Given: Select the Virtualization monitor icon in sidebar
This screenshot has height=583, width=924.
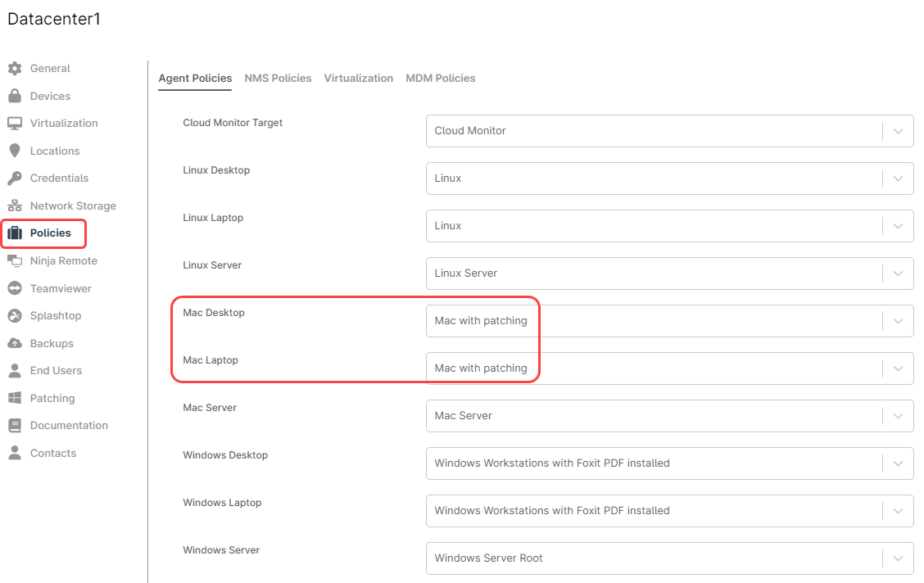Looking at the screenshot, I should 15,124.
